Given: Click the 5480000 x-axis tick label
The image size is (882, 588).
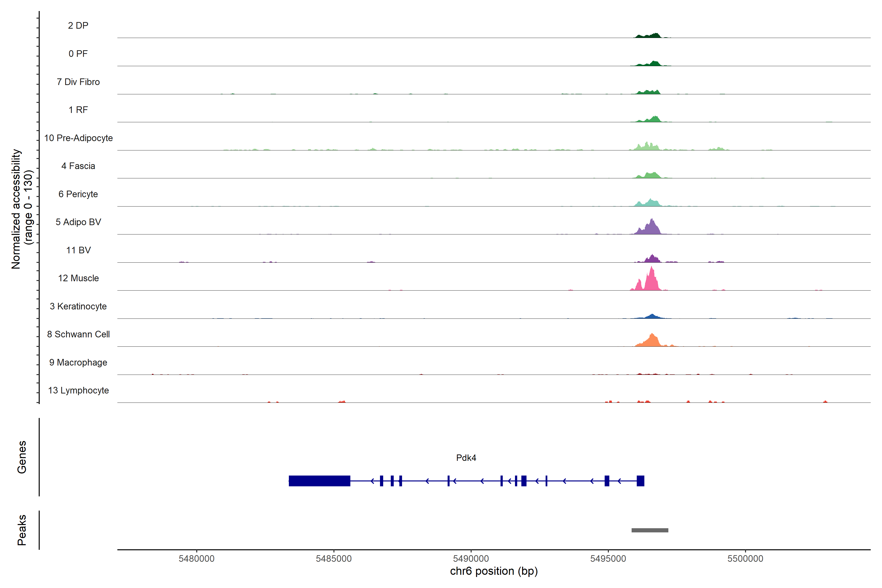Looking at the screenshot, I should 196,558.
